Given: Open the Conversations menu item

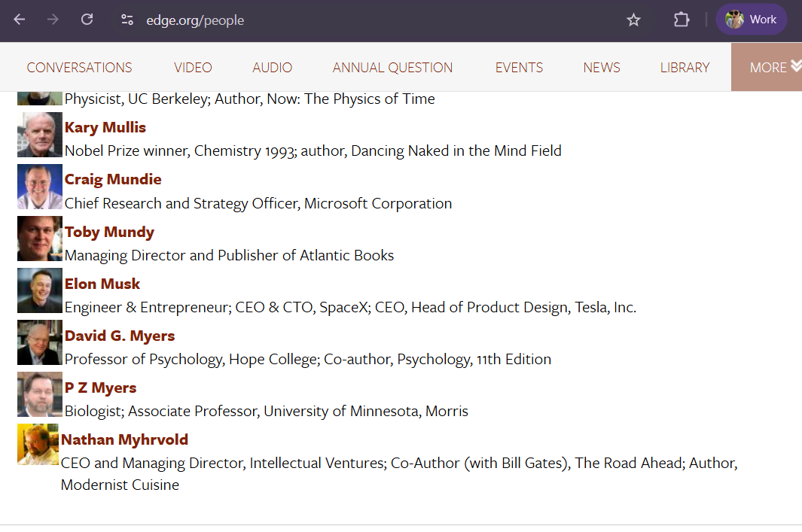Looking at the screenshot, I should point(79,68).
